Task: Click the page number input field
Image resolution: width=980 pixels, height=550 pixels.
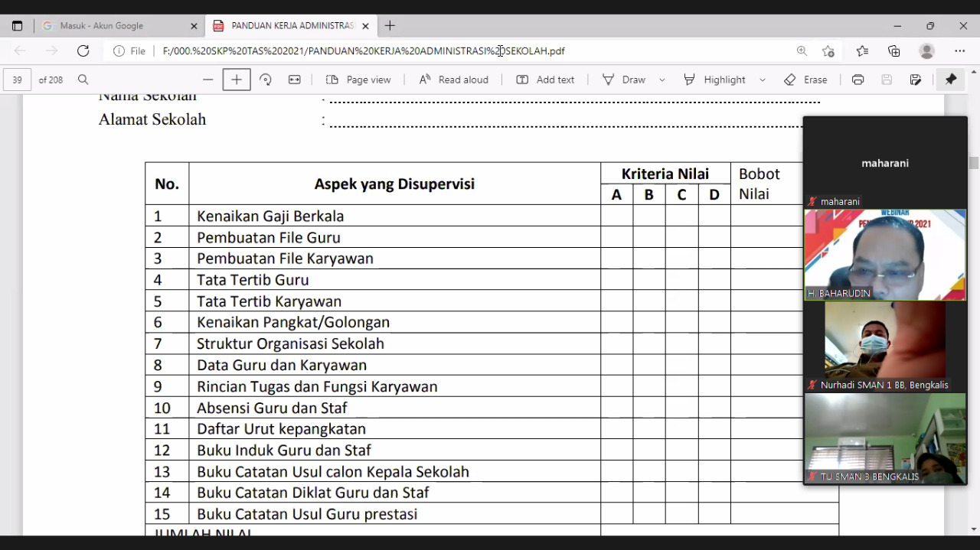Action: pyautogui.click(x=17, y=80)
